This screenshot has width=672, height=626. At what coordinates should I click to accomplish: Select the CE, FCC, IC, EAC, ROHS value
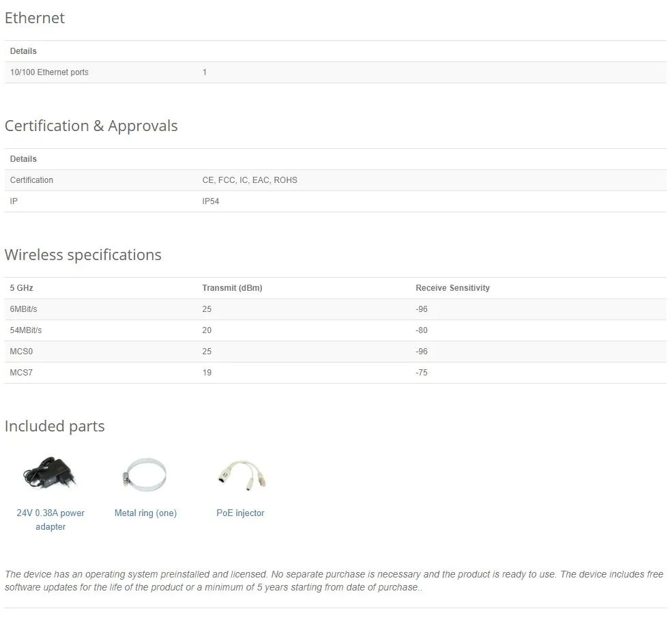pyautogui.click(x=250, y=180)
